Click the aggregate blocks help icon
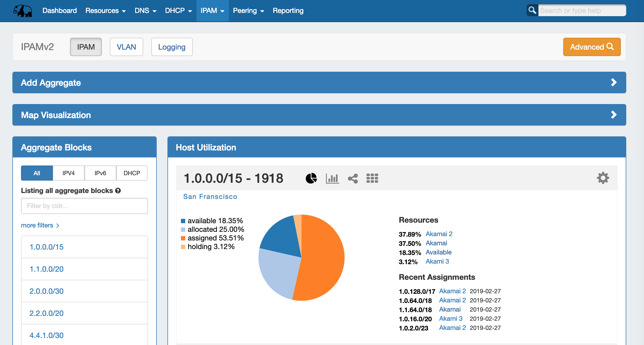 pyautogui.click(x=118, y=191)
